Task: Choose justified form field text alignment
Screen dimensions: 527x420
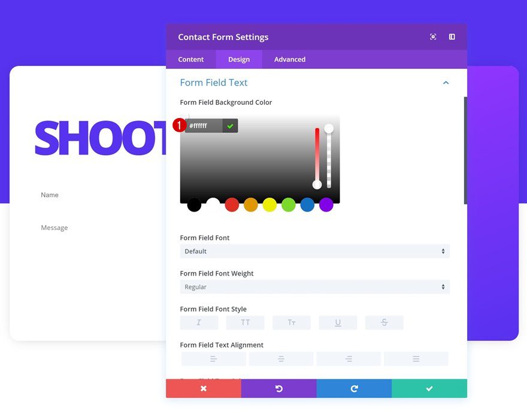Action: point(416,358)
